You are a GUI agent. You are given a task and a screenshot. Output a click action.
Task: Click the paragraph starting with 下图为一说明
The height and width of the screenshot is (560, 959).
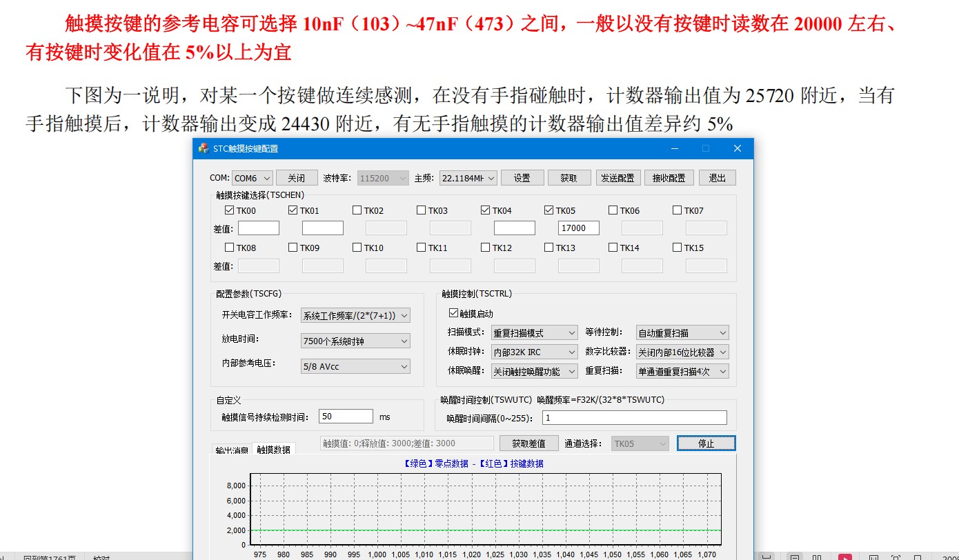click(x=460, y=109)
